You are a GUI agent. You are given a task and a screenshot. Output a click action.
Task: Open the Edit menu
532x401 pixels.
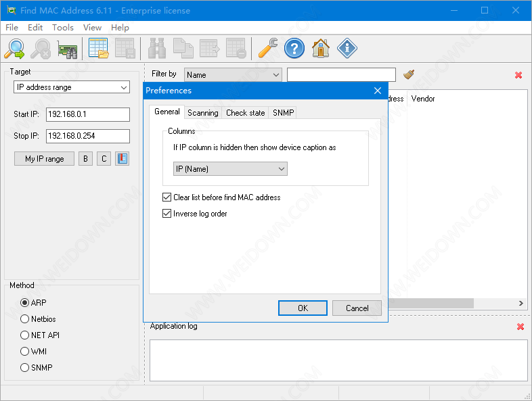coord(35,28)
